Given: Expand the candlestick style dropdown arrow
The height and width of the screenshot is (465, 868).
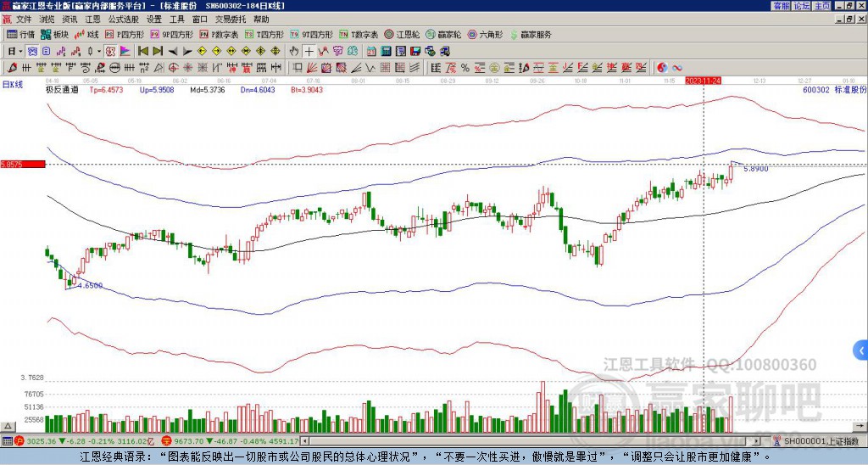Looking at the screenshot, I should tap(99, 52).
